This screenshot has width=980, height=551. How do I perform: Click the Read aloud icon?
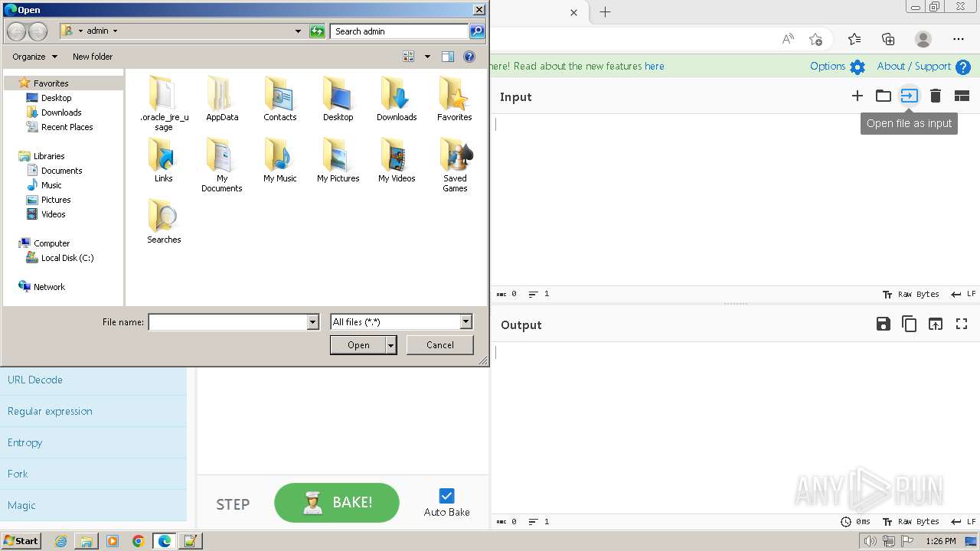pyautogui.click(x=788, y=39)
